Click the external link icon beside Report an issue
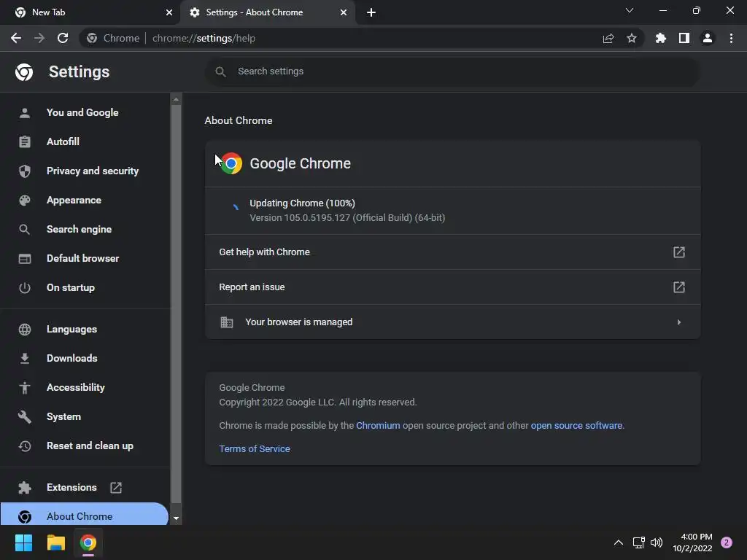Screen dimensions: 747x560 point(679,287)
